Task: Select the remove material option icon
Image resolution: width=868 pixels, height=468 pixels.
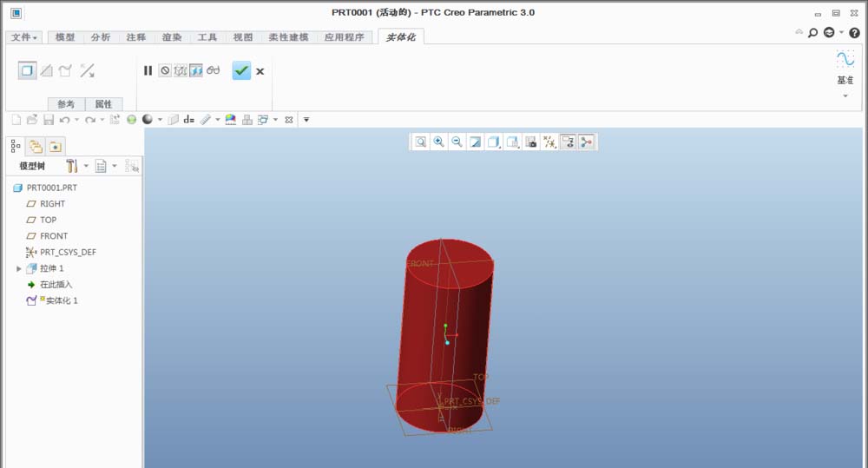Action: click(x=47, y=70)
